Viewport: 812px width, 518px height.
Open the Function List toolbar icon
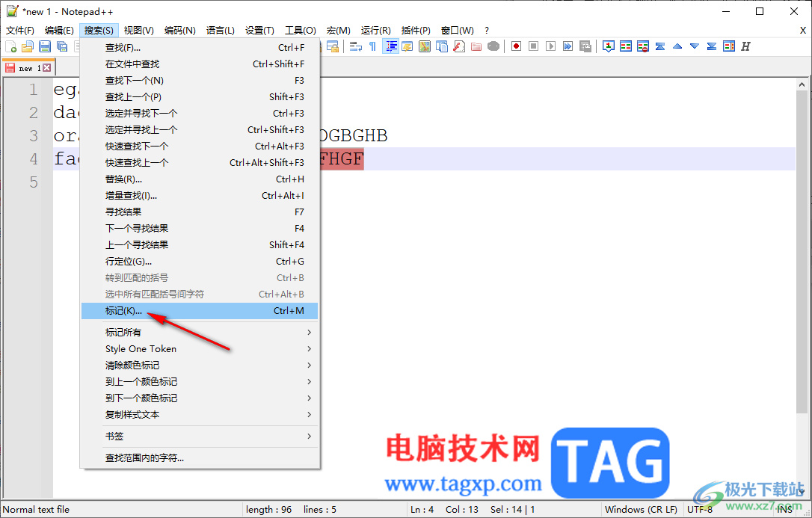coord(459,46)
